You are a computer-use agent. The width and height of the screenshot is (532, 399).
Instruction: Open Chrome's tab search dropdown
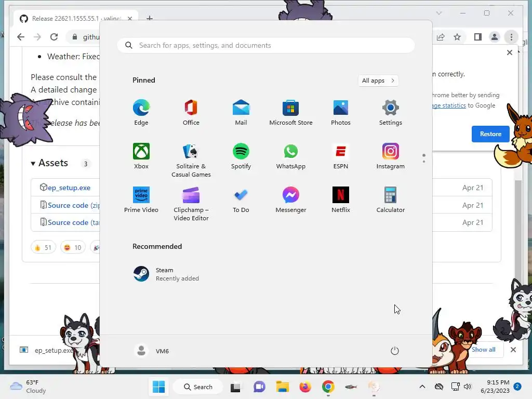click(439, 13)
